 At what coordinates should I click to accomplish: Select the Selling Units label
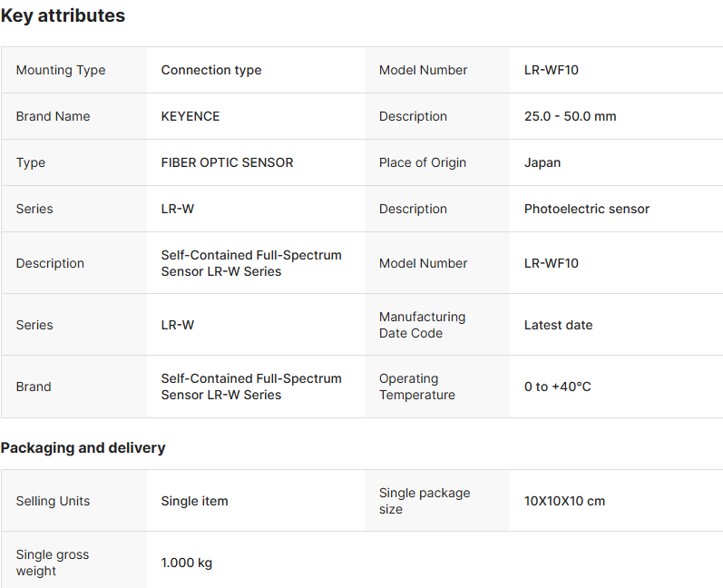tap(53, 501)
